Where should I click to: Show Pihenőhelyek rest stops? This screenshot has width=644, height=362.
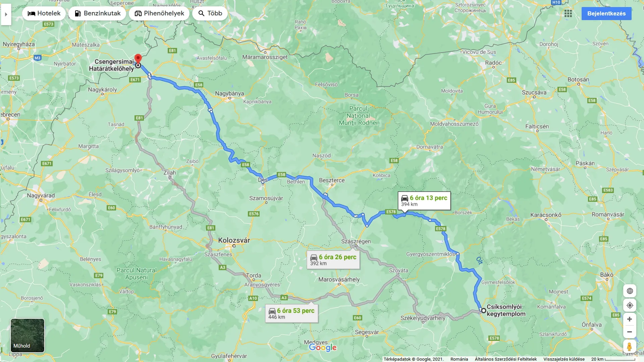(159, 13)
